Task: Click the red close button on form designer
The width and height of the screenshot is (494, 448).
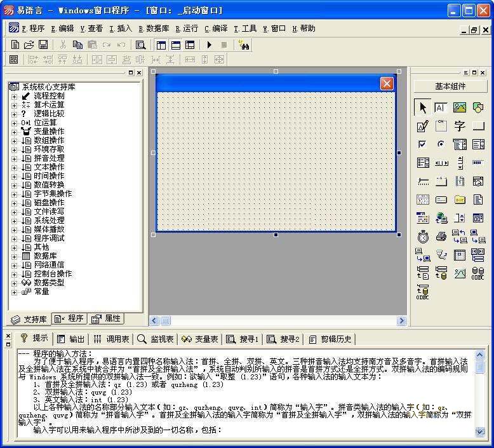Action: point(386,83)
